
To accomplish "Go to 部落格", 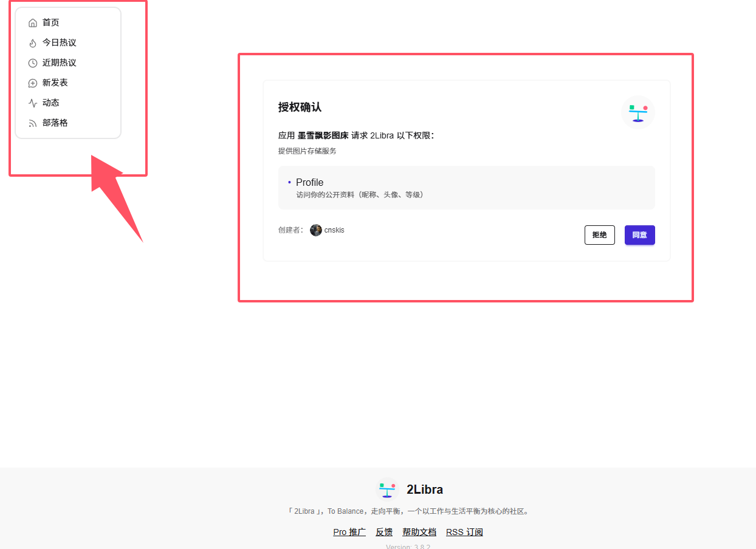I will pos(68,123).
